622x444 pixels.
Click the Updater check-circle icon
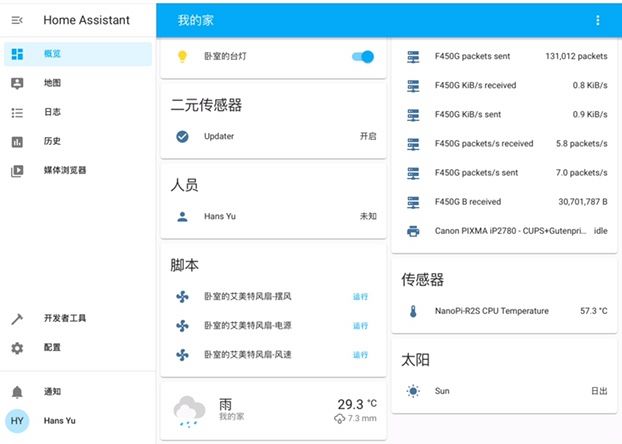[182, 136]
